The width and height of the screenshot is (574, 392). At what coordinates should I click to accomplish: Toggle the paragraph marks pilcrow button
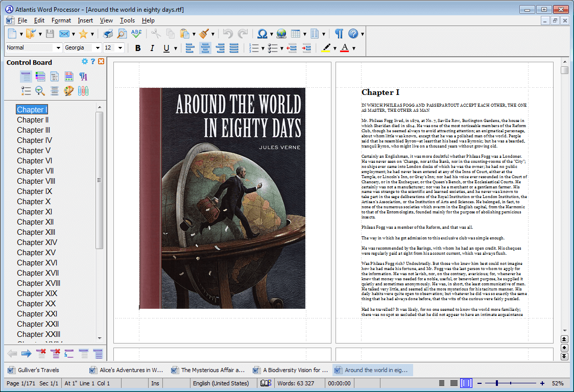[x=339, y=34]
